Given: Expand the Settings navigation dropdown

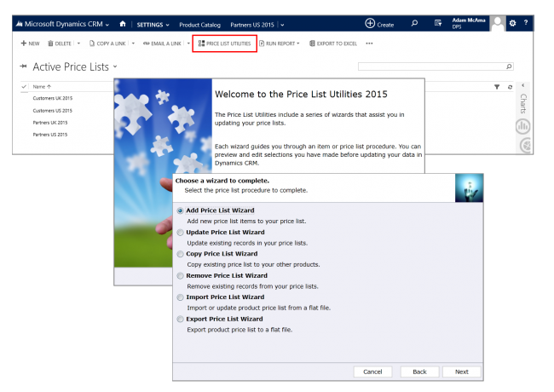Looking at the screenshot, I should coord(167,25).
